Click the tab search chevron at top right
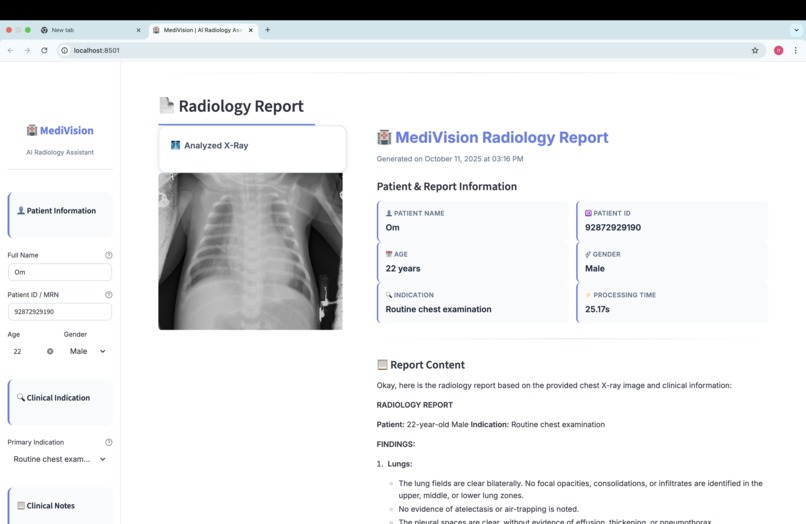Image resolution: width=806 pixels, height=524 pixels. point(796,30)
